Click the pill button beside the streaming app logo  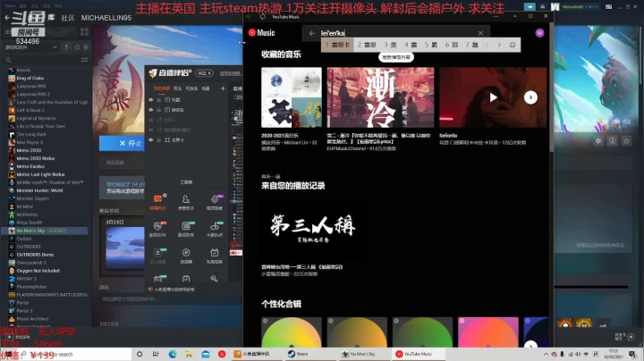[204, 73]
